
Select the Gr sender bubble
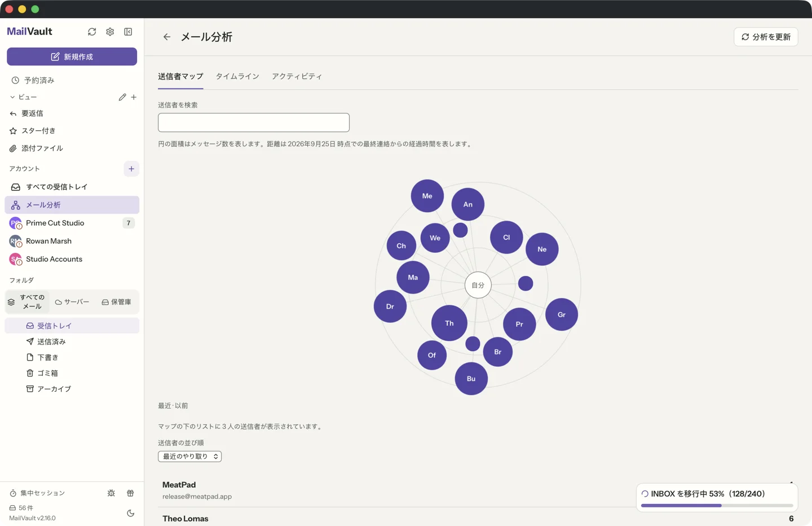(562, 314)
